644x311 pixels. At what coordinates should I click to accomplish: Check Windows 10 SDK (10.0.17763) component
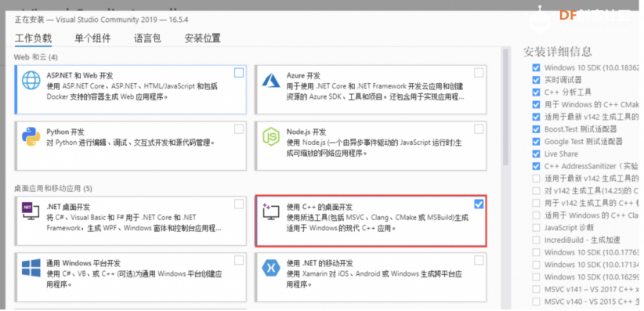(x=536, y=252)
